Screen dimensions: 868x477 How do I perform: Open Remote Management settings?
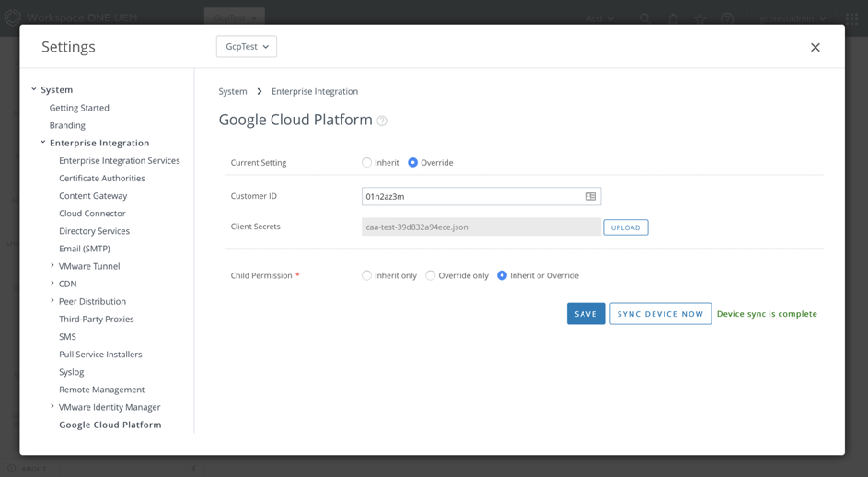[x=102, y=390]
